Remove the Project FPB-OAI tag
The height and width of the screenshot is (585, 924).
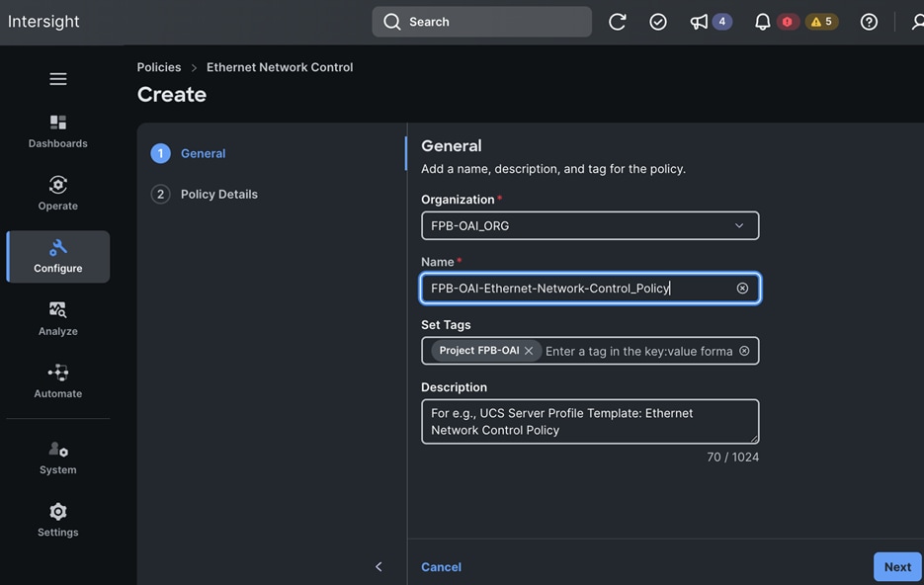(x=529, y=351)
